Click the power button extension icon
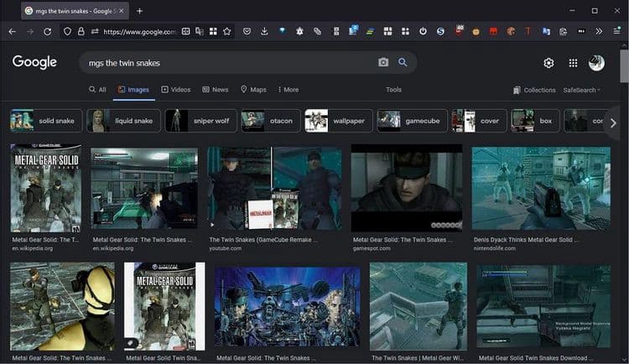629x364 pixels. pyautogui.click(x=423, y=31)
